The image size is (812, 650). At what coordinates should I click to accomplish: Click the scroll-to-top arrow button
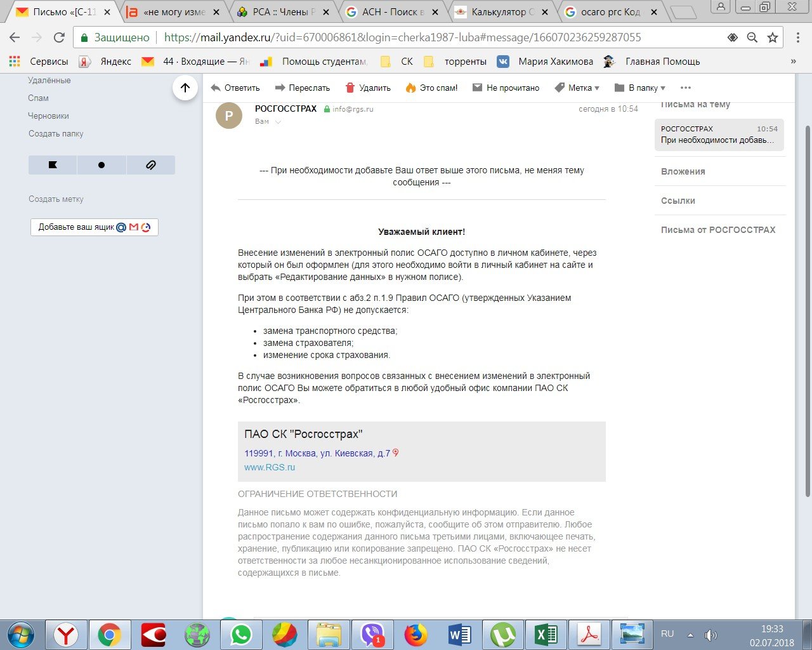(x=185, y=88)
